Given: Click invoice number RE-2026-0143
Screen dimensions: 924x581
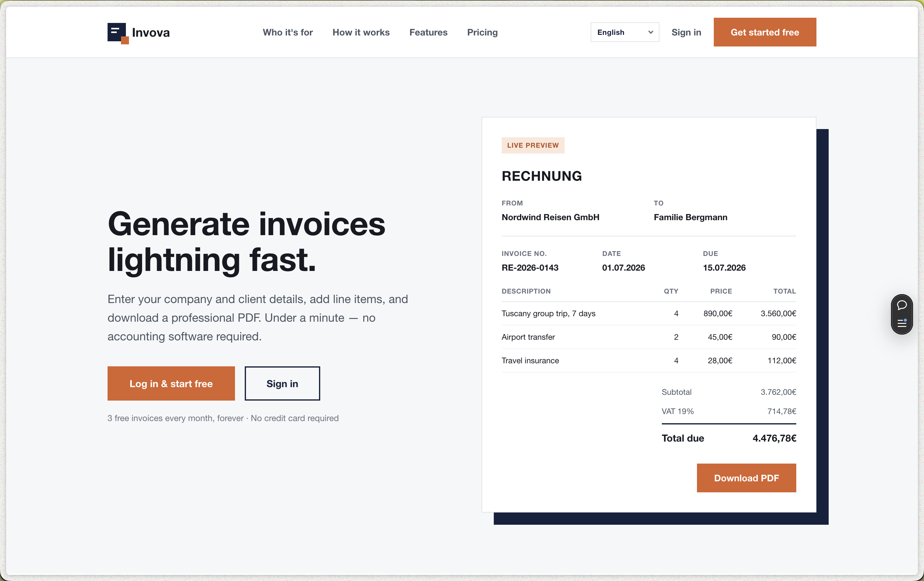Looking at the screenshot, I should pyautogui.click(x=530, y=268).
